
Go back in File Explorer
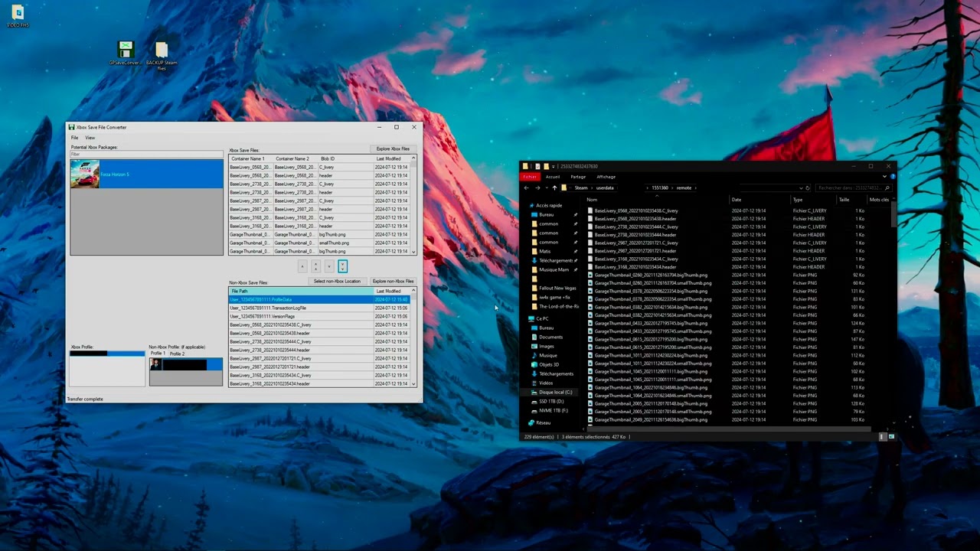tap(526, 187)
